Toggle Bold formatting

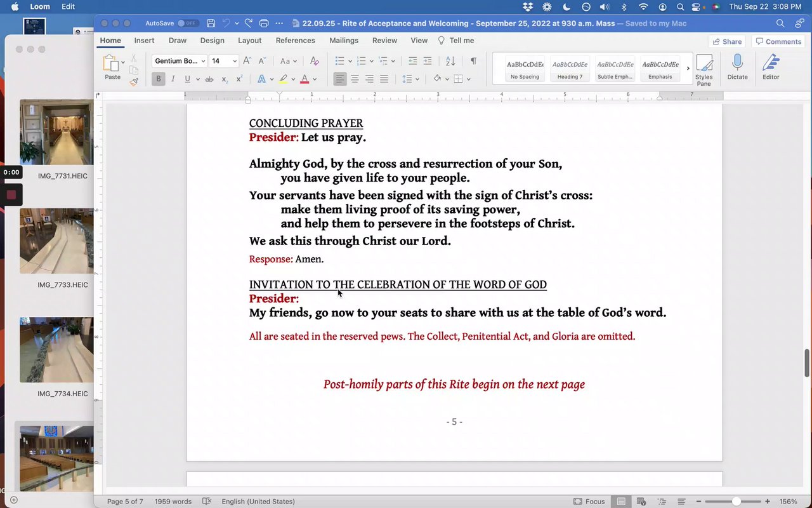[158, 79]
